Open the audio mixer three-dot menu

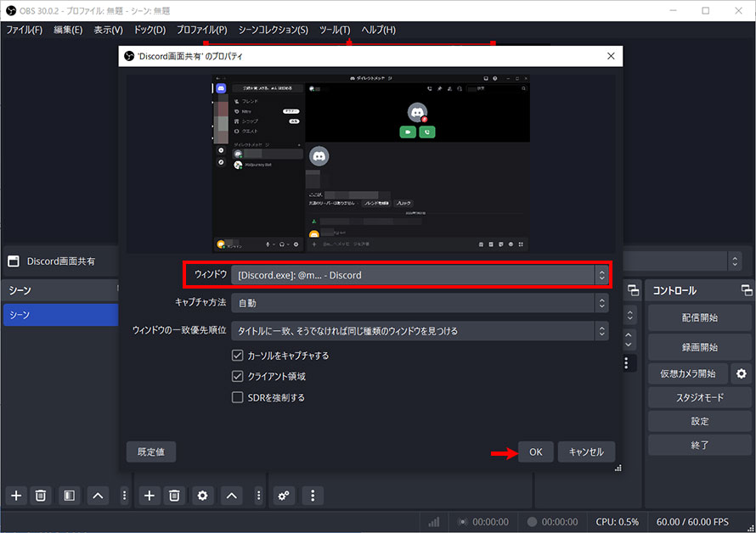(313, 496)
